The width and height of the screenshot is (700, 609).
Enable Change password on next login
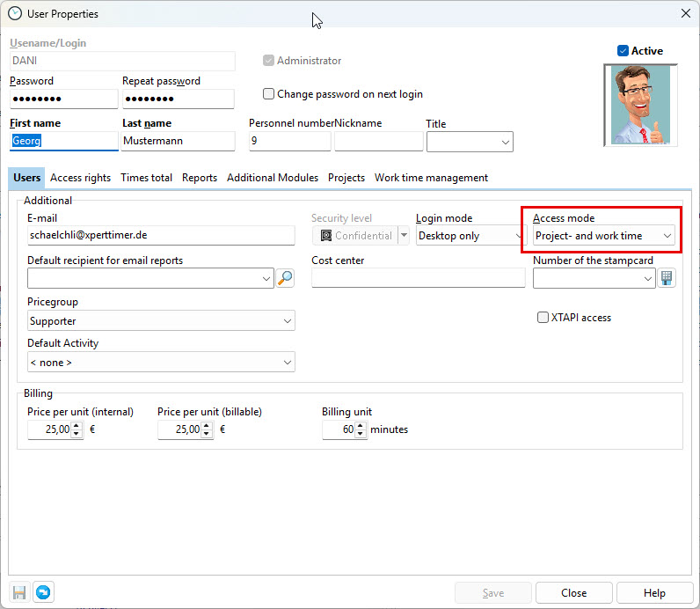click(x=269, y=94)
